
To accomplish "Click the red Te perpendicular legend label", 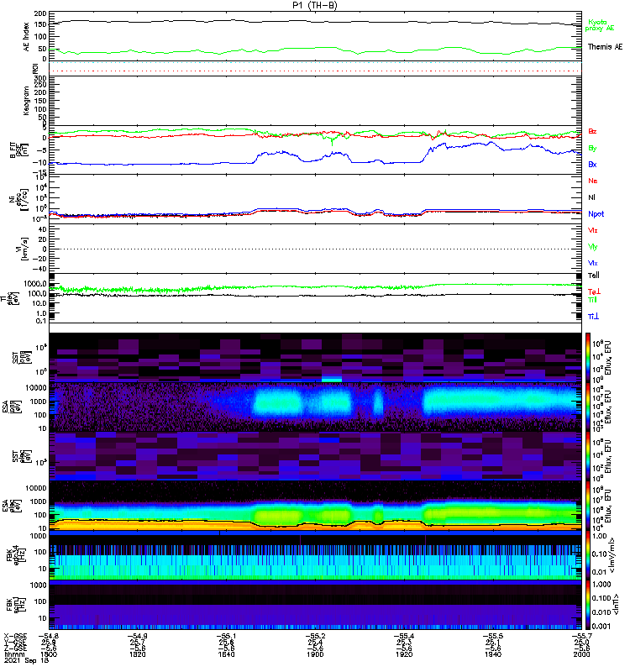I will [594, 291].
